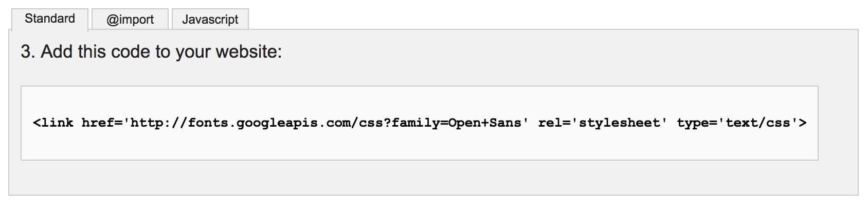Click 'http://' protocol text in the code
This screenshot has height=207, width=868.
pos(159,123)
